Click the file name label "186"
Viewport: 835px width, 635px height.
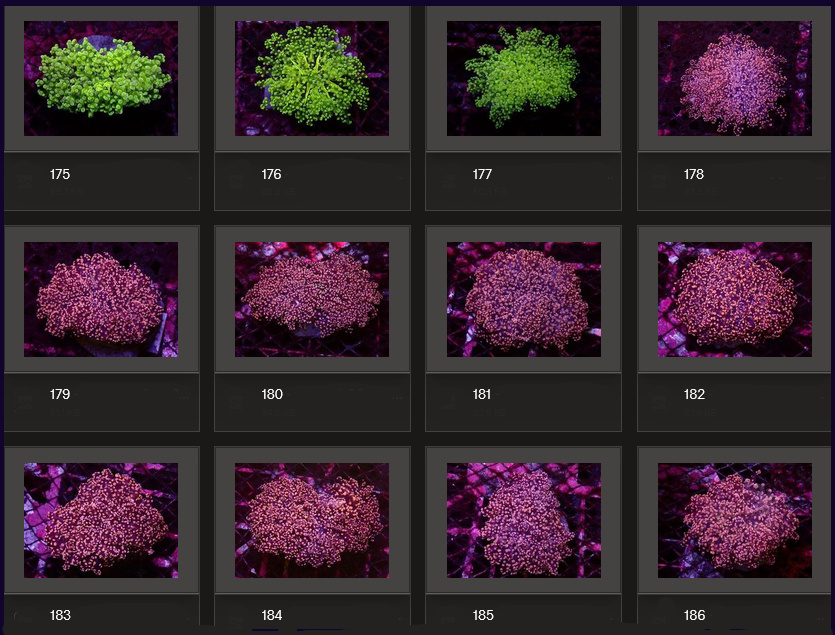(x=694, y=615)
